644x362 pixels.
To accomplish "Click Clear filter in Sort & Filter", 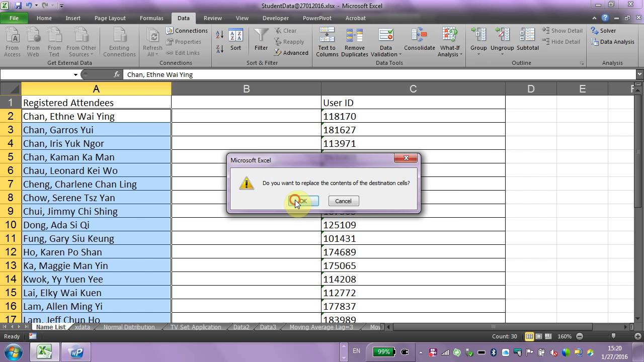I will (286, 31).
